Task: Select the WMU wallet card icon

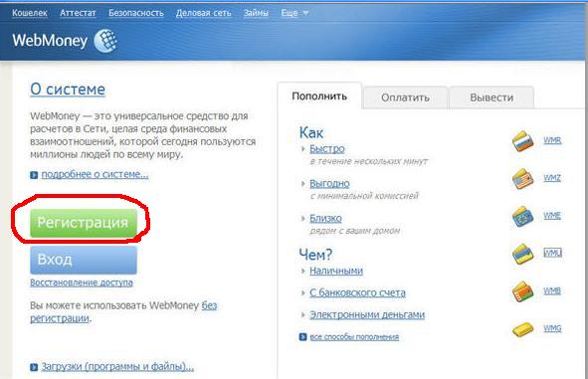Action: (523, 254)
